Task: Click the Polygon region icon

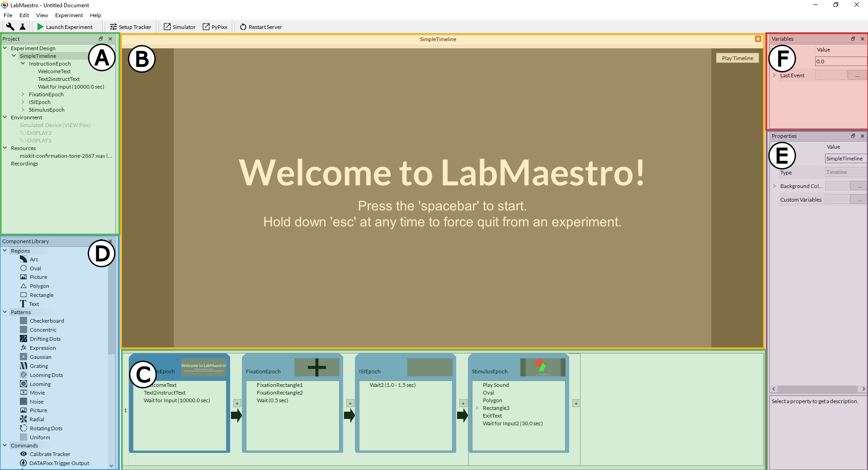Action: click(x=24, y=286)
